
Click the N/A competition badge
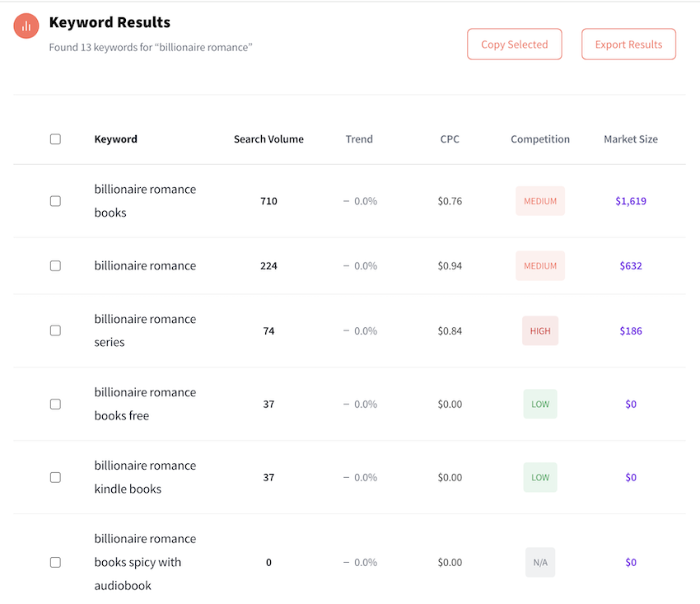tap(540, 562)
